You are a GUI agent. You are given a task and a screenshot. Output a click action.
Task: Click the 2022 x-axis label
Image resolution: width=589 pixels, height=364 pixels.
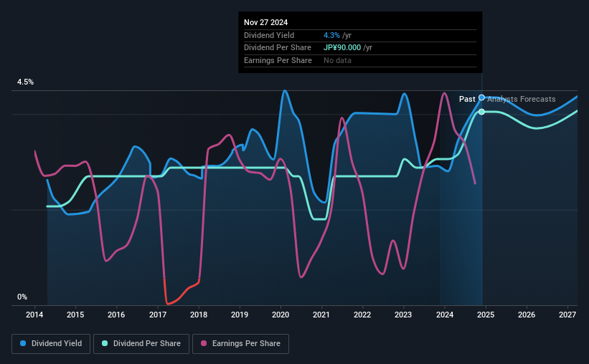pyautogui.click(x=362, y=315)
